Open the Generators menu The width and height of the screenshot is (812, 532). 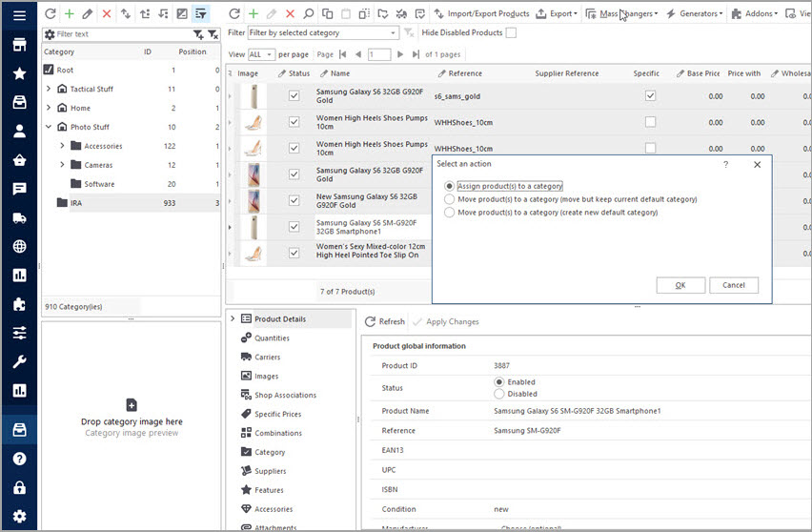(x=694, y=14)
